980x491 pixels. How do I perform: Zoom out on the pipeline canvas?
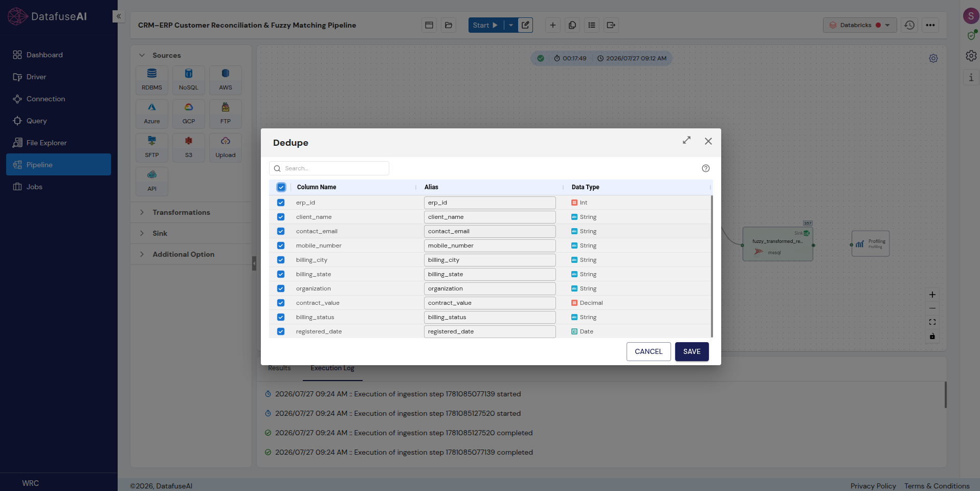click(x=932, y=308)
